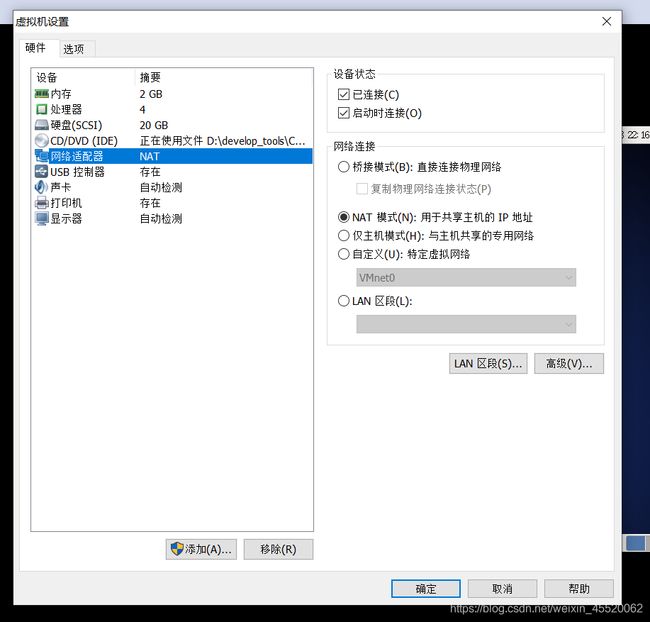Click the 取消 cancel button
Screen dimensions: 650x622
[502, 588]
